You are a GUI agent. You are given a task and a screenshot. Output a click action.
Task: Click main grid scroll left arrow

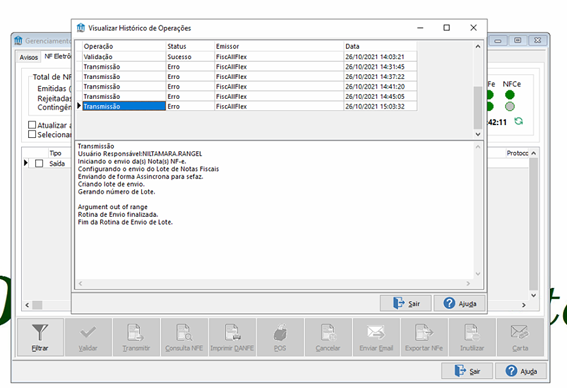(x=27, y=305)
